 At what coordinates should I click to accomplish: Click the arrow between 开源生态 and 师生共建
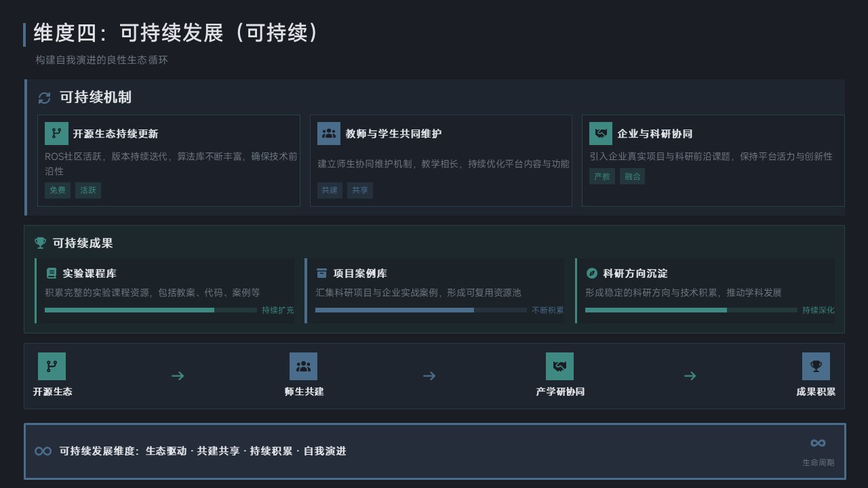178,375
